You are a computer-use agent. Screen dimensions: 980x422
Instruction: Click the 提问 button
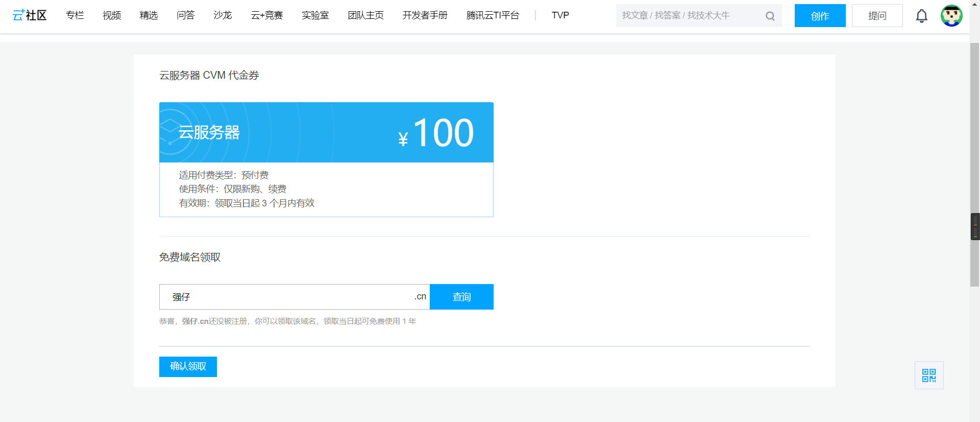877,16
